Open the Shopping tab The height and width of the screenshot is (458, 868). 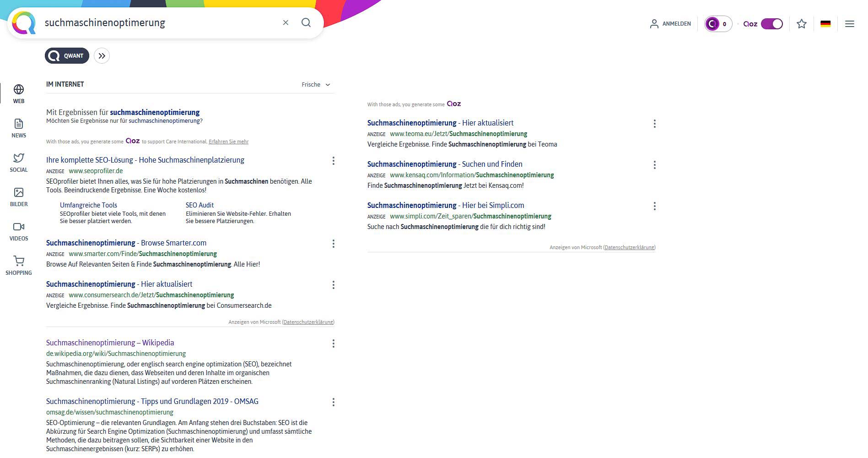pos(19,266)
